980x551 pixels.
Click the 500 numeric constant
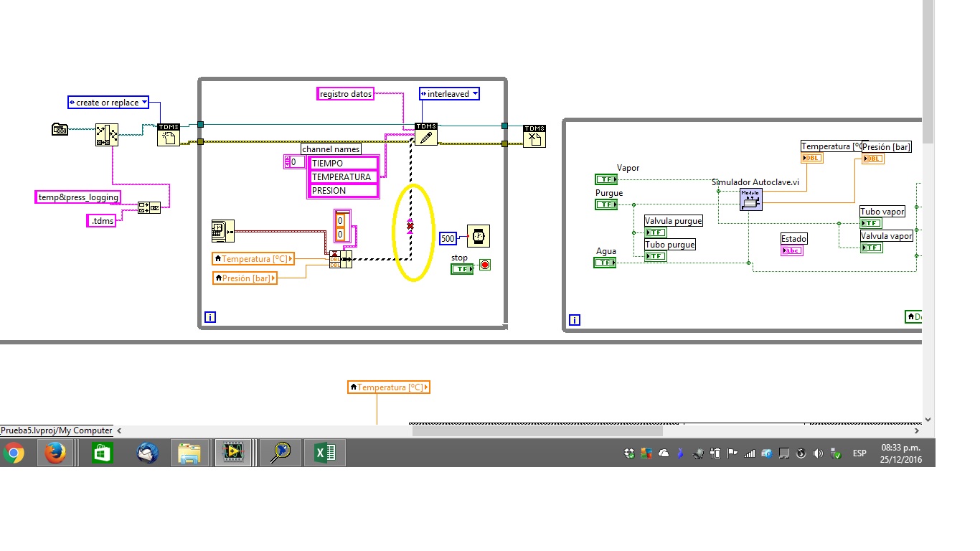[x=448, y=238]
